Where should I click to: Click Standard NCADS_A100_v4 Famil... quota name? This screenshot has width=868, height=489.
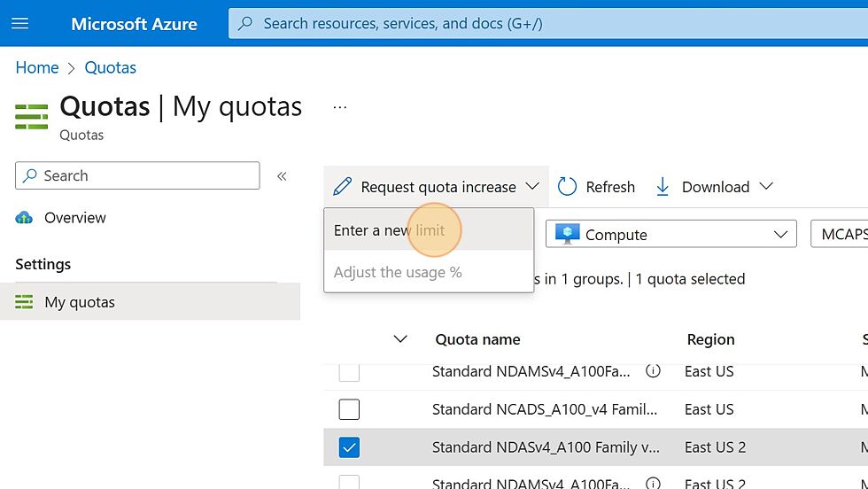[545, 409]
